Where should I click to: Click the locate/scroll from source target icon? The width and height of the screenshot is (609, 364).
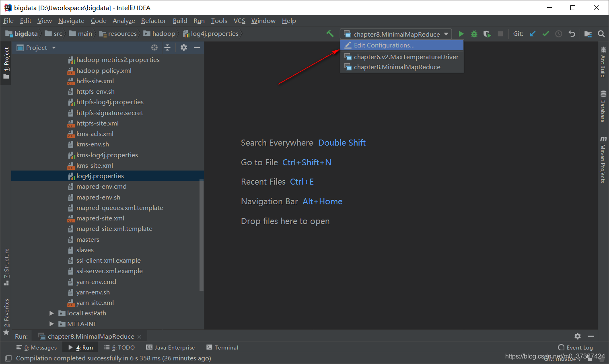154,47
